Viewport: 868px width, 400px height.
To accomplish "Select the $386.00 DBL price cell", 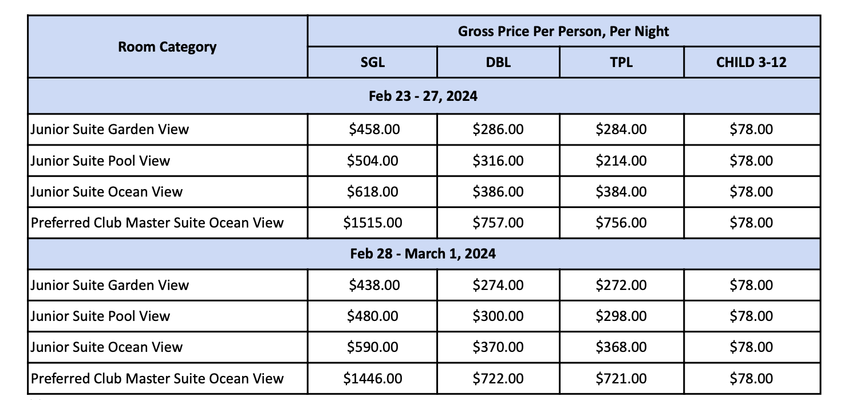I will [498, 191].
